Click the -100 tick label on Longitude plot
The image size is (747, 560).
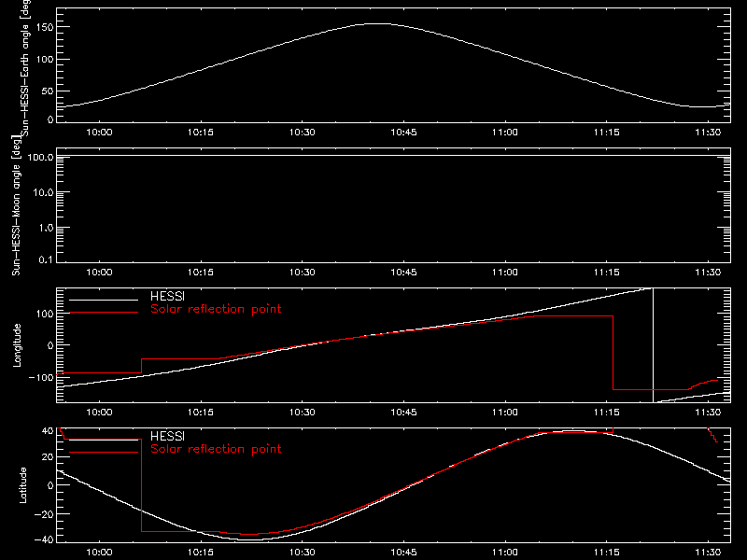click(41, 378)
